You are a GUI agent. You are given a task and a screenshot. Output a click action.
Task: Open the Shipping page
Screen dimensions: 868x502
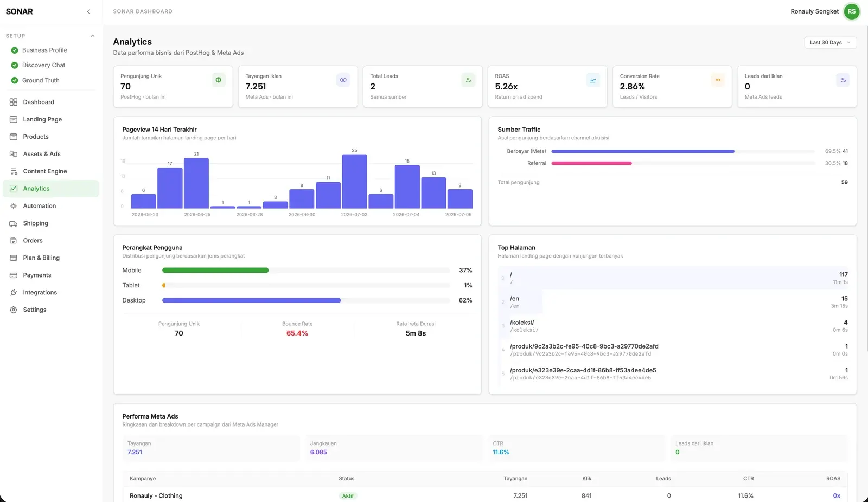(51, 223)
